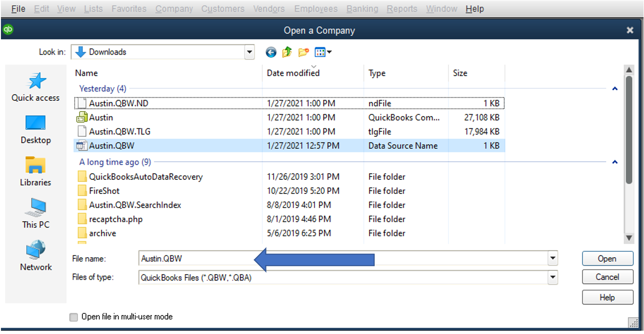Screen dimensions: 644x334
Task: Go up one folder level
Action: pyautogui.click(x=287, y=52)
